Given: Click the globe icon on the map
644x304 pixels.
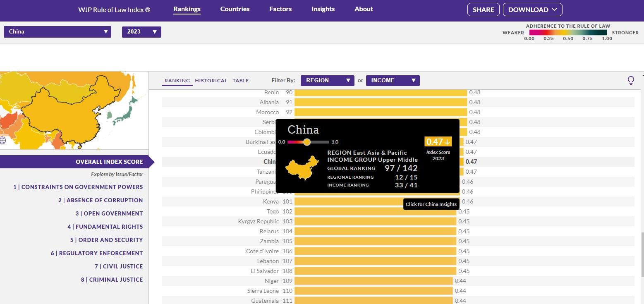Looking at the screenshot, I should [2, 140].
